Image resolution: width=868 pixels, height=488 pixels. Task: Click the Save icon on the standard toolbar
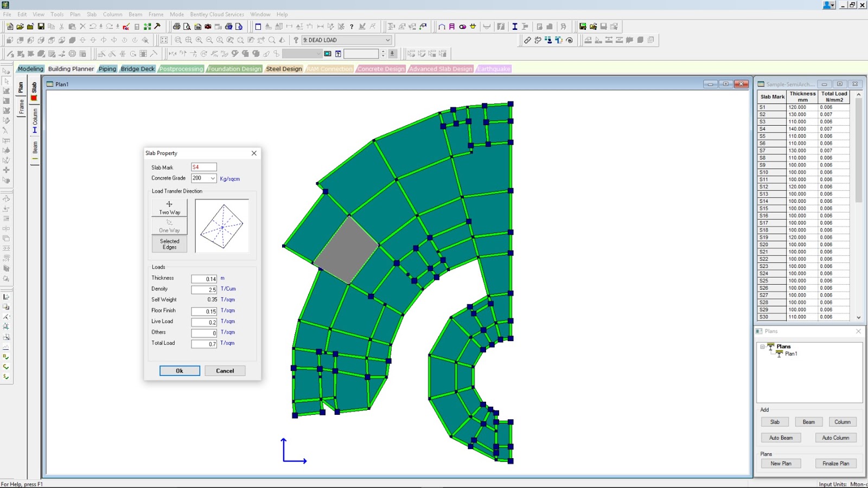pos(41,26)
